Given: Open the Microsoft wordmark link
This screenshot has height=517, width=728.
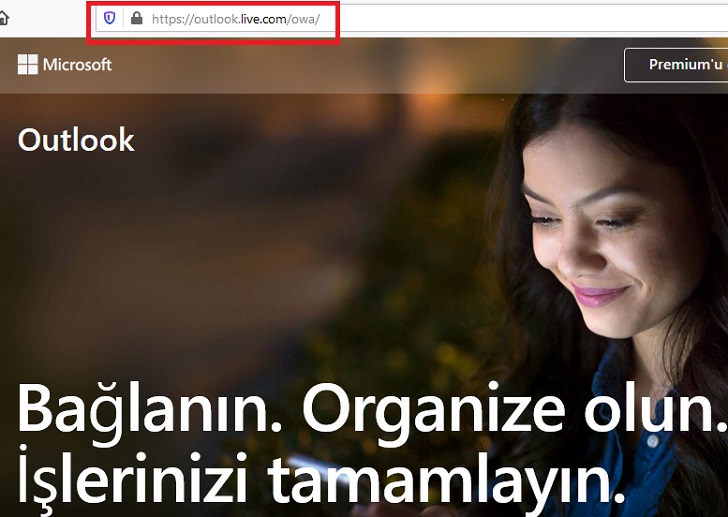Looking at the screenshot, I should [77, 65].
